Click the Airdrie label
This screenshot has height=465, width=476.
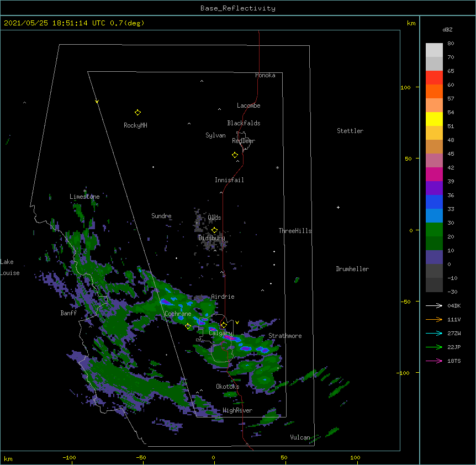coord(223,297)
